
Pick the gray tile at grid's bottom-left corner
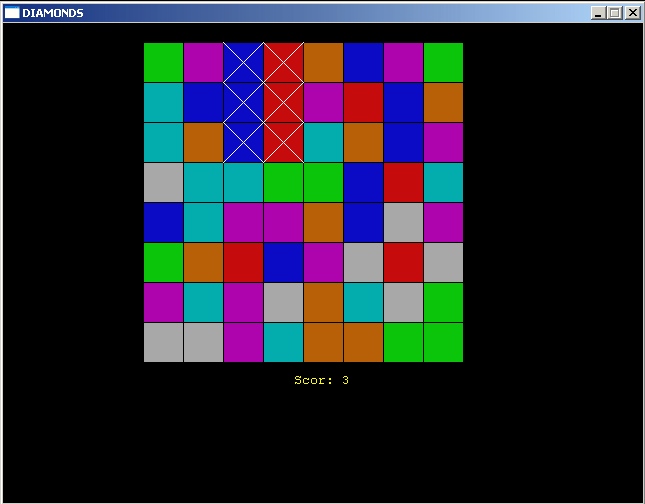pos(163,342)
